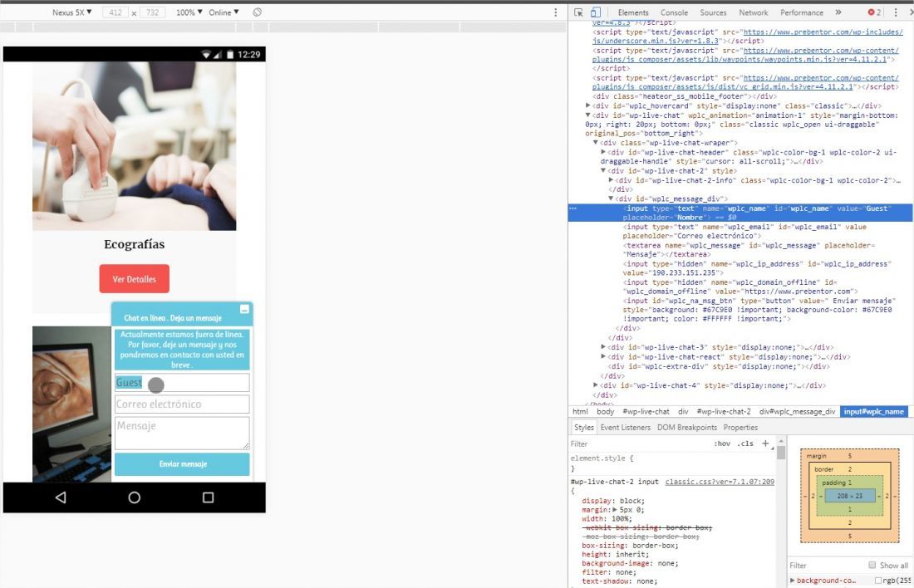Tap the Android back navigation button

coord(61,497)
